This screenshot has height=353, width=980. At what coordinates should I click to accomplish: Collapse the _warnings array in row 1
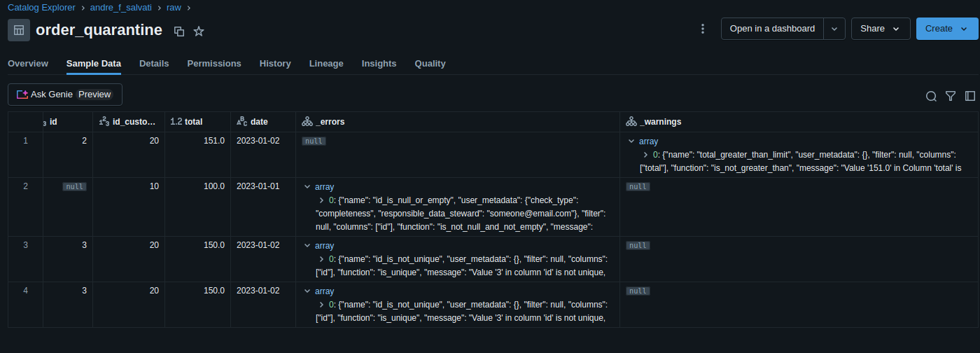(631, 141)
